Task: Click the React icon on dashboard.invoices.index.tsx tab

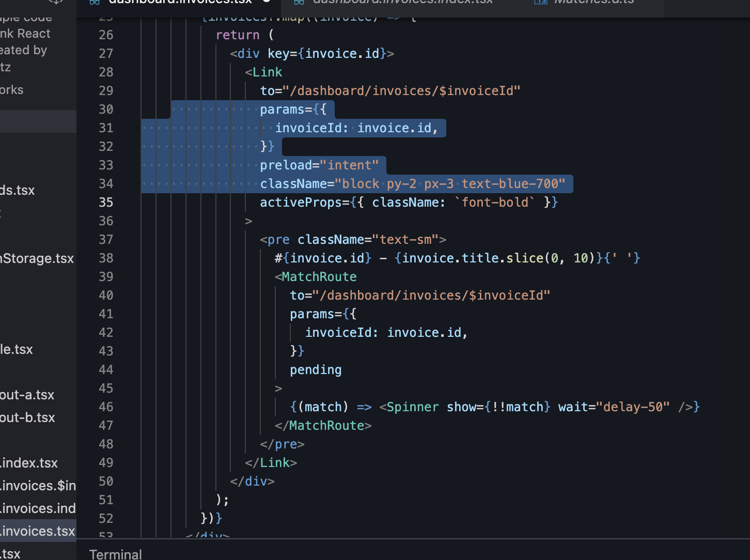Action: (299, 2)
